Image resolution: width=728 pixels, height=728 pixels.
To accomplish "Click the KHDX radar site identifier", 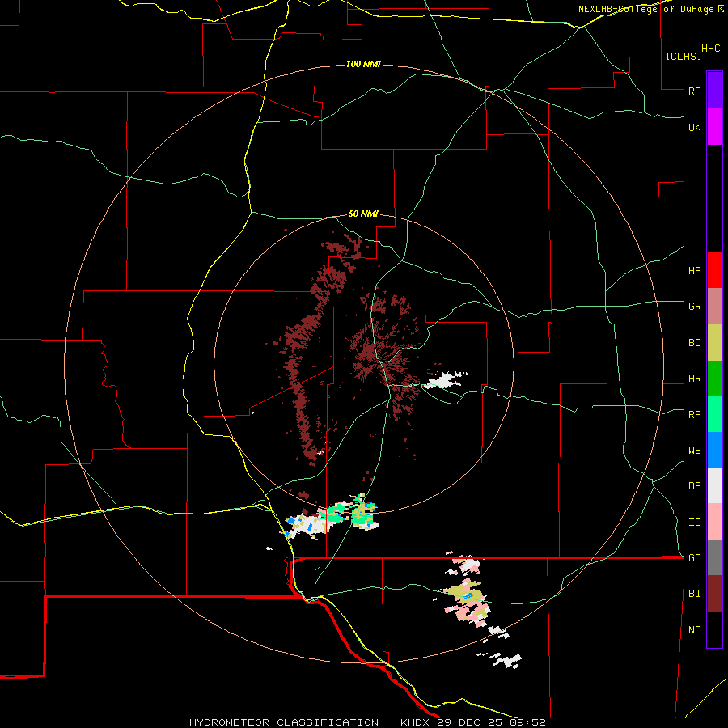I will (x=415, y=722).
